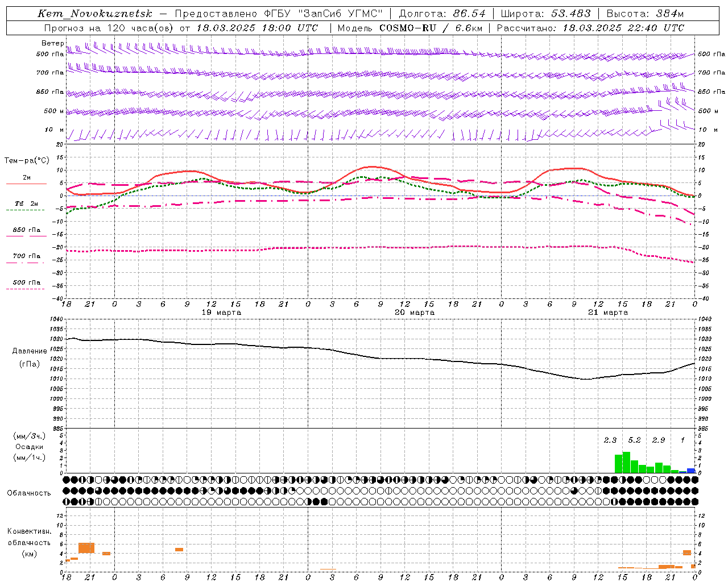Screen dimensions: 728x582
Task: Click the largest orange convective cloud bar
Action: click(x=86, y=548)
